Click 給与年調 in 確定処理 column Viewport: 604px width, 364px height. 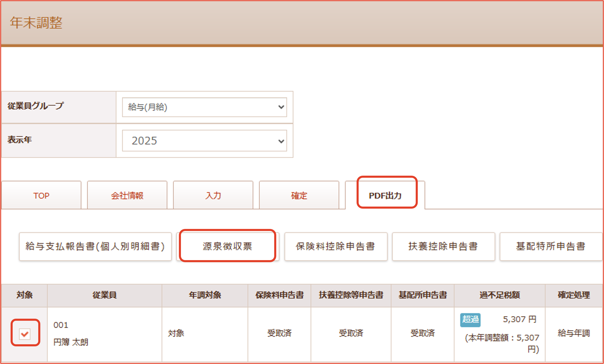[x=574, y=333]
